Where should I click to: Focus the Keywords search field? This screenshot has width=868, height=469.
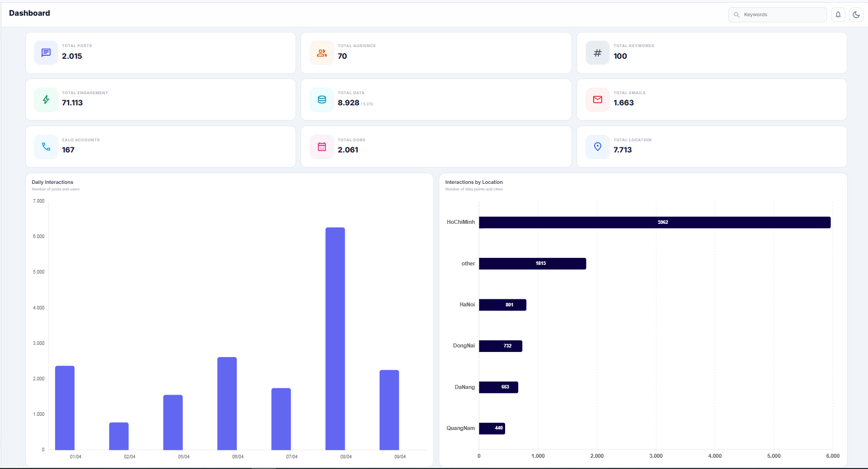point(777,15)
